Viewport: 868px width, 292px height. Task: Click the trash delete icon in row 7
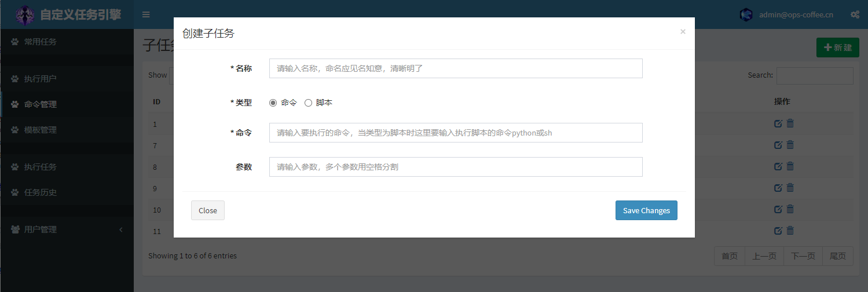pos(790,145)
